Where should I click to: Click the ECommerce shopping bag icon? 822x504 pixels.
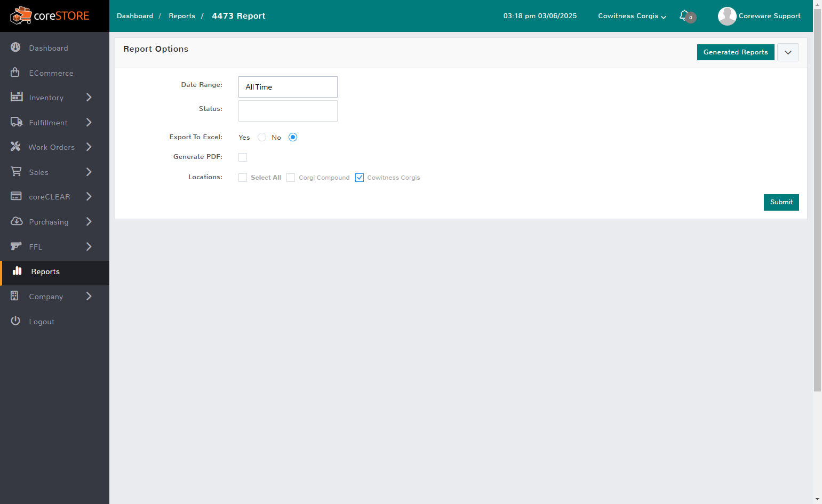tap(15, 72)
